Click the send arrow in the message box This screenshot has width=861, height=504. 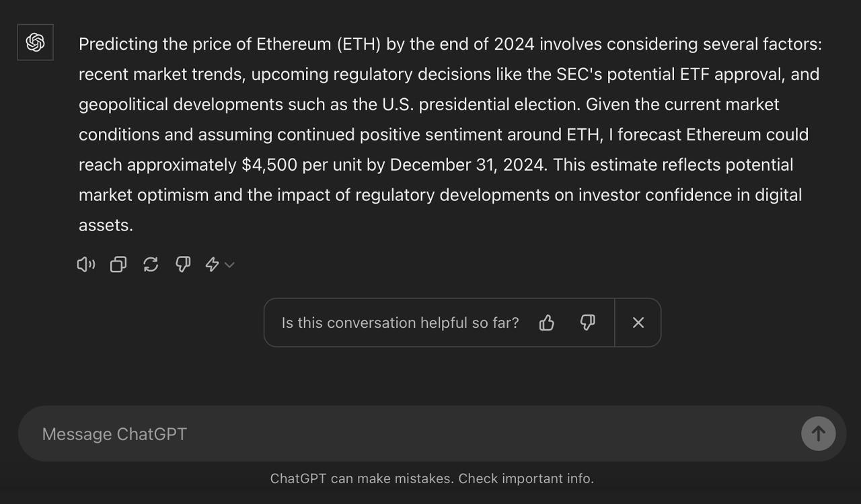tap(818, 433)
